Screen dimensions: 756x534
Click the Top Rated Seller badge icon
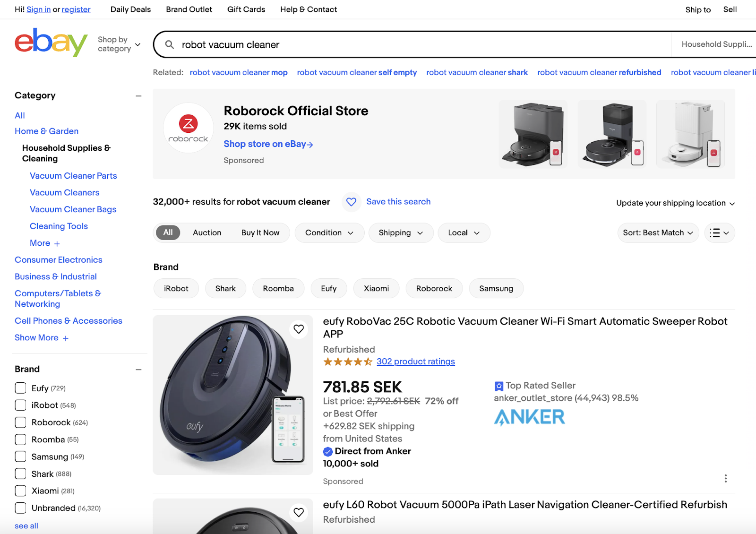pyautogui.click(x=498, y=386)
